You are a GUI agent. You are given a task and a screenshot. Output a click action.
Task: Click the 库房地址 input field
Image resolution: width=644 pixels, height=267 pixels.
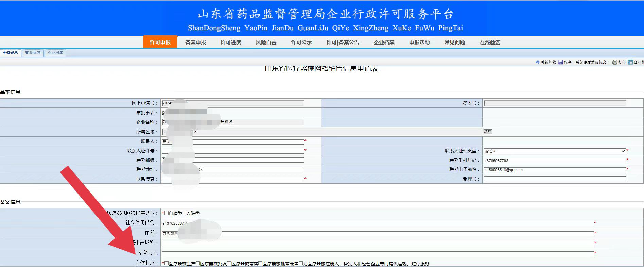tap(377, 254)
